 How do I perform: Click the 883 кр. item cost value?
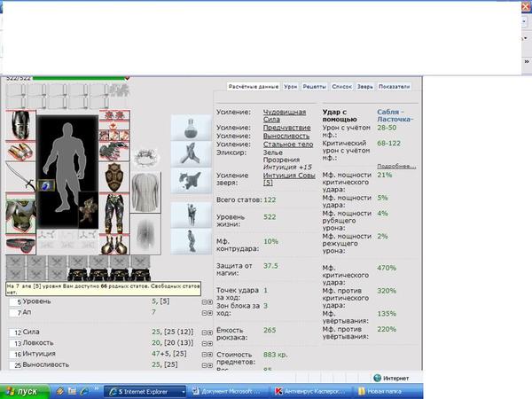(275, 355)
